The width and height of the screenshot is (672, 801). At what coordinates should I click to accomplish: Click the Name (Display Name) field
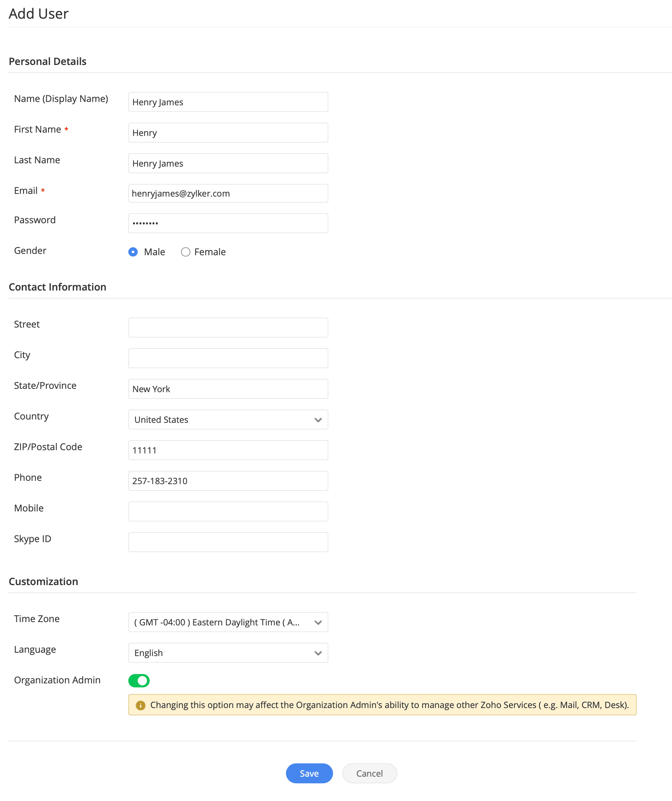pos(228,102)
